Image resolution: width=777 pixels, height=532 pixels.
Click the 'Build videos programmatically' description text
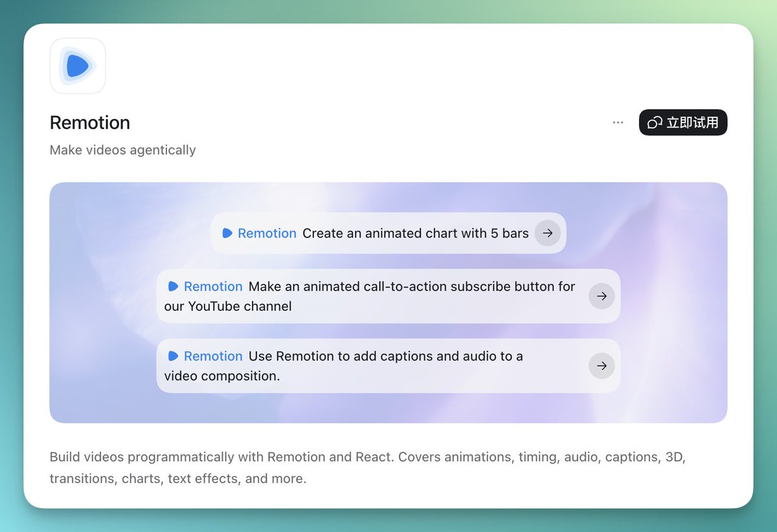368,468
